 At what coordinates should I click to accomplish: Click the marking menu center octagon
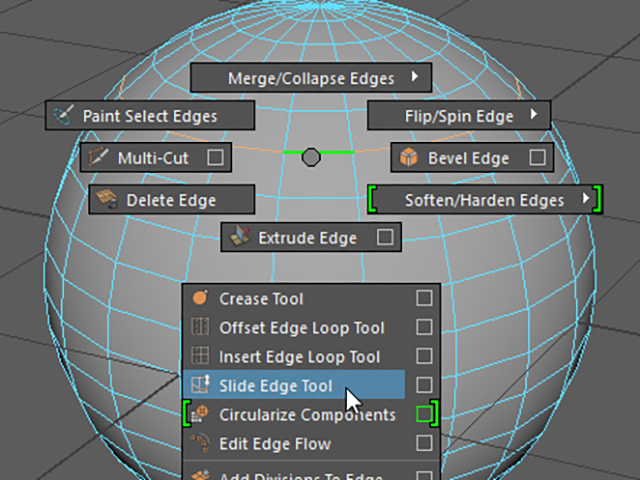311,157
